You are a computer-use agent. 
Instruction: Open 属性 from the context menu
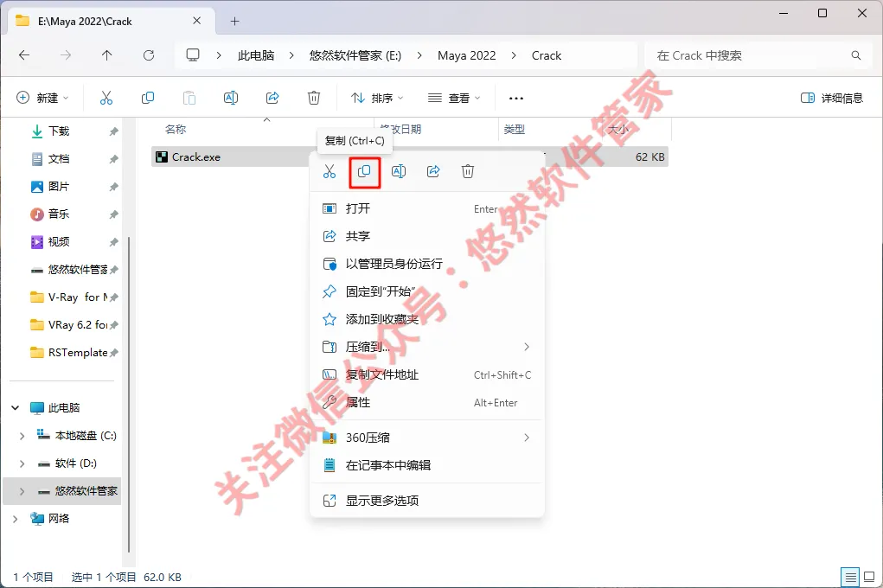click(427, 402)
